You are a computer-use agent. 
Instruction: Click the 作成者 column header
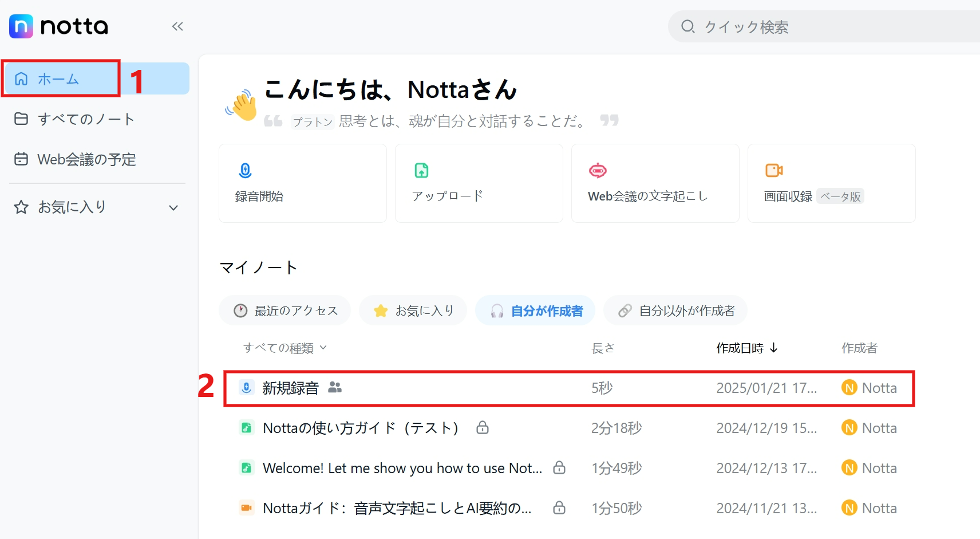coord(859,348)
